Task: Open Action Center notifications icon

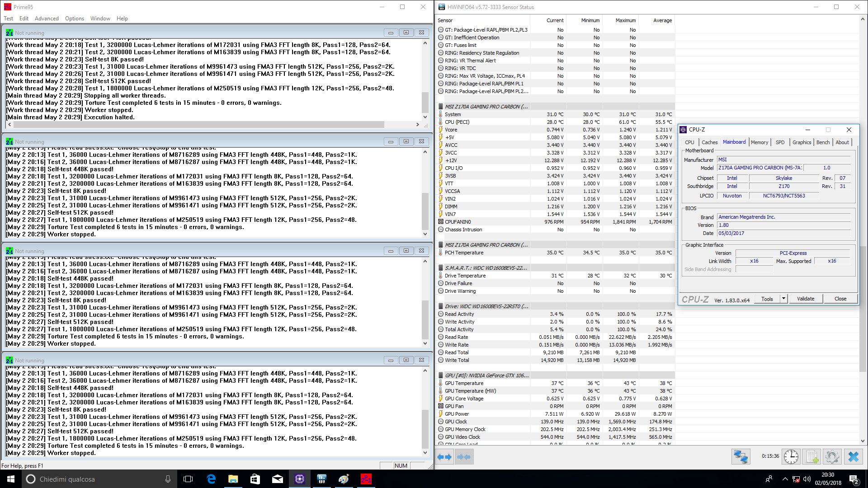Action: point(854,479)
